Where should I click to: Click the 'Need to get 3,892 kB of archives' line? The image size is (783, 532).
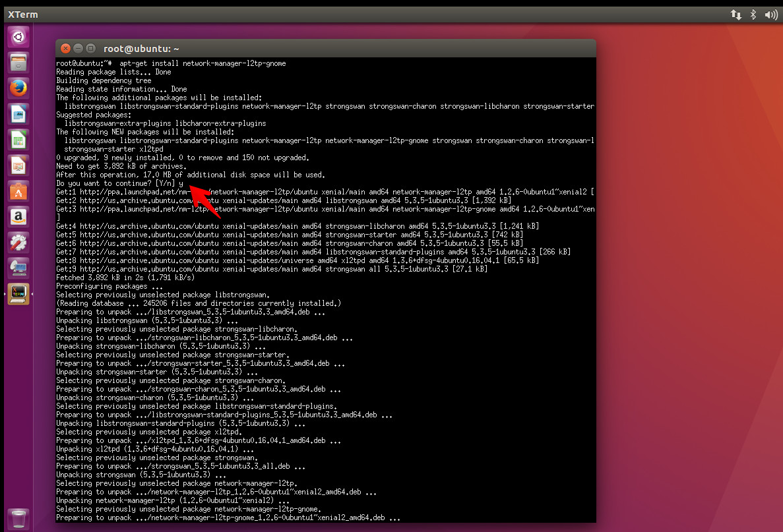pyautogui.click(x=121, y=166)
